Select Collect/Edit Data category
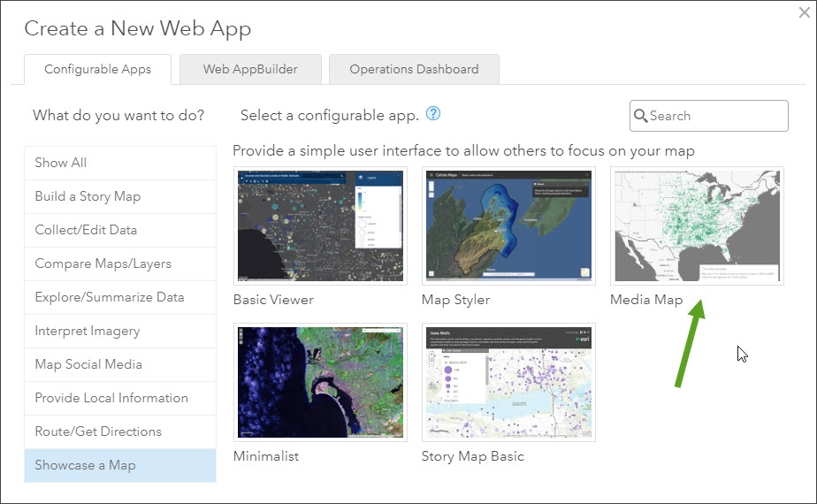 (120, 230)
